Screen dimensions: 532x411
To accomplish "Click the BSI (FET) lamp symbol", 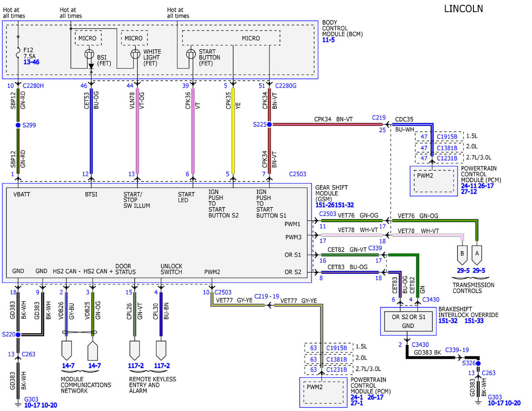I will click(x=90, y=55).
